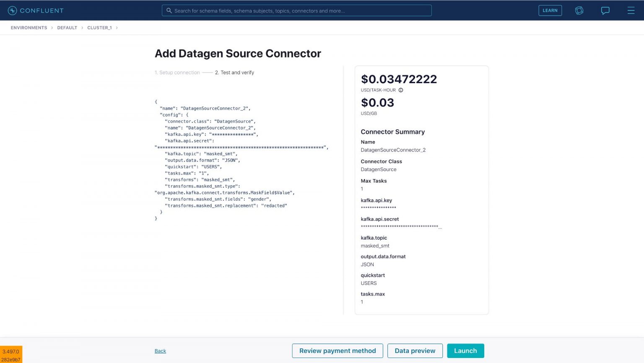Reveal truncated kafka.api.secret via ellipsis

pyautogui.click(x=440, y=228)
